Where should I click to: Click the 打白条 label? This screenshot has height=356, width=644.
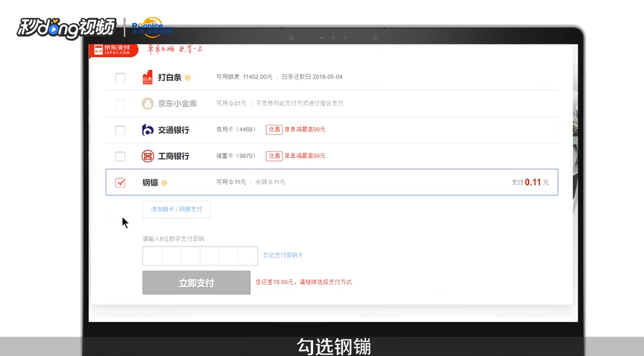(x=169, y=78)
